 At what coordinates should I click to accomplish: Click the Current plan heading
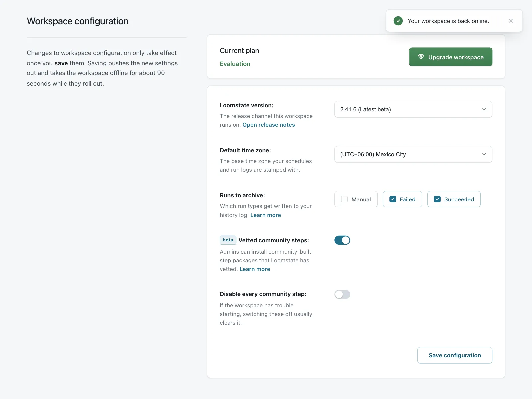(x=239, y=51)
